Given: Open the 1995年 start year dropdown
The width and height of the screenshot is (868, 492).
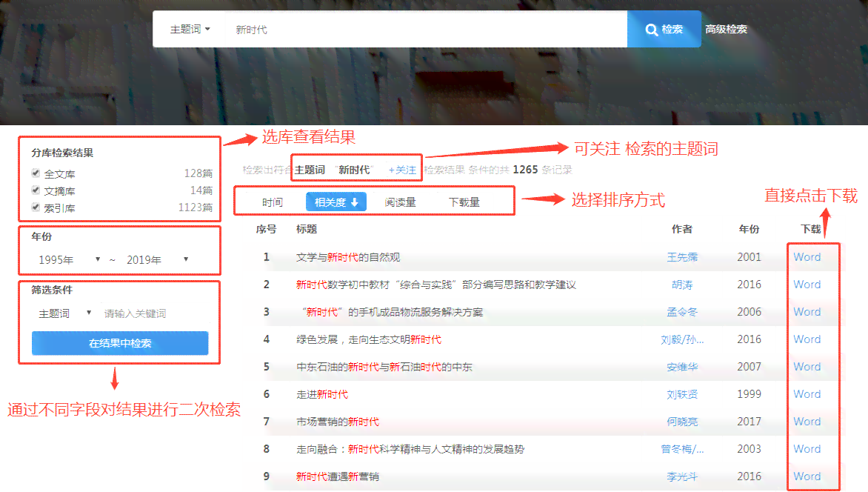Looking at the screenshot, I should click(69, 259).
